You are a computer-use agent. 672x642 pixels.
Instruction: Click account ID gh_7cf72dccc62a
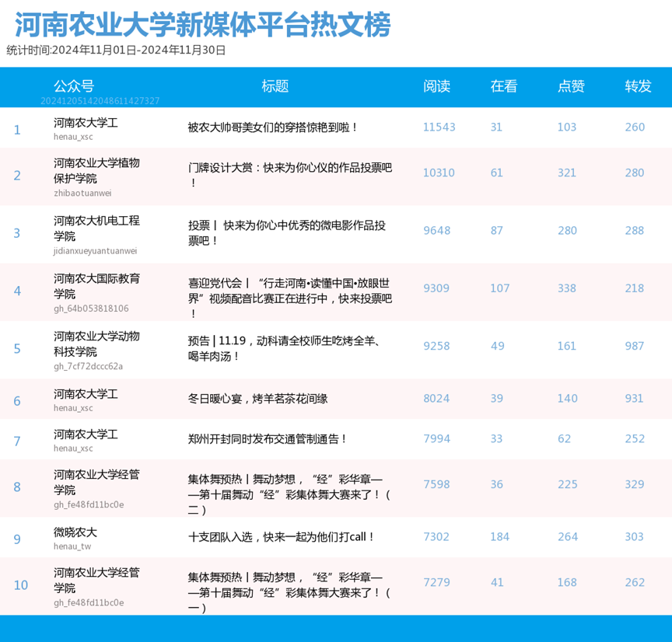coord(89,367)
